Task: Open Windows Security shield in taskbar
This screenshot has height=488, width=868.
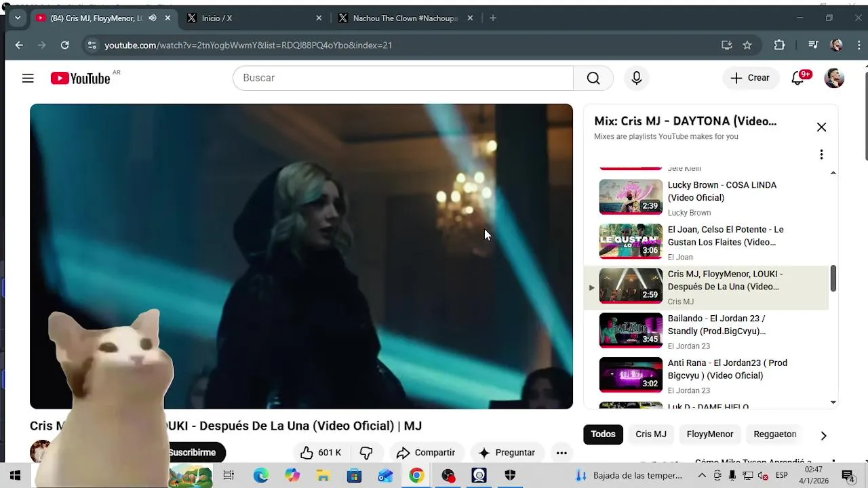Action: (x=510, y=475)
